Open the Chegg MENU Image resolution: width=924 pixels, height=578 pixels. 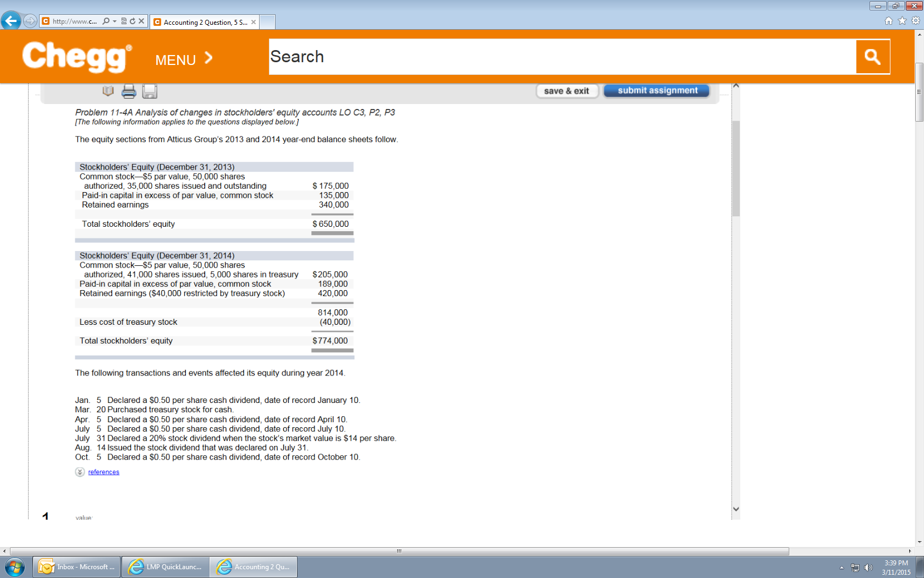coord(184,59)
